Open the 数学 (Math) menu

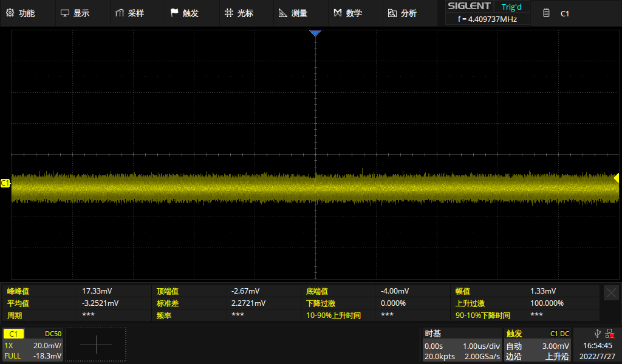348,13
